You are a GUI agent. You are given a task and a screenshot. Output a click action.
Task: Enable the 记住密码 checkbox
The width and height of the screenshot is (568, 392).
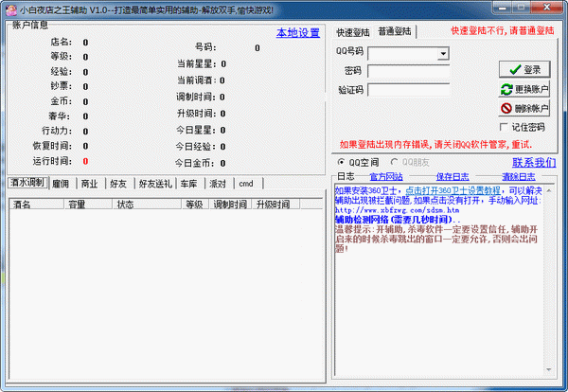(504, 127)
